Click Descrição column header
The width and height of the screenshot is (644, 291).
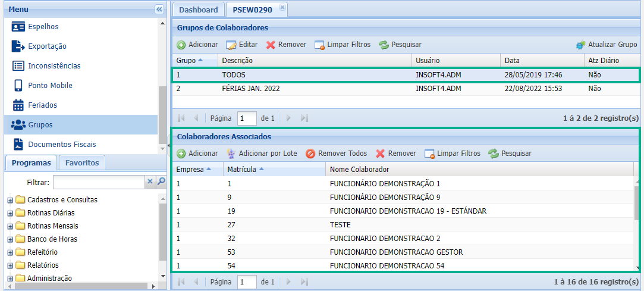315,61
